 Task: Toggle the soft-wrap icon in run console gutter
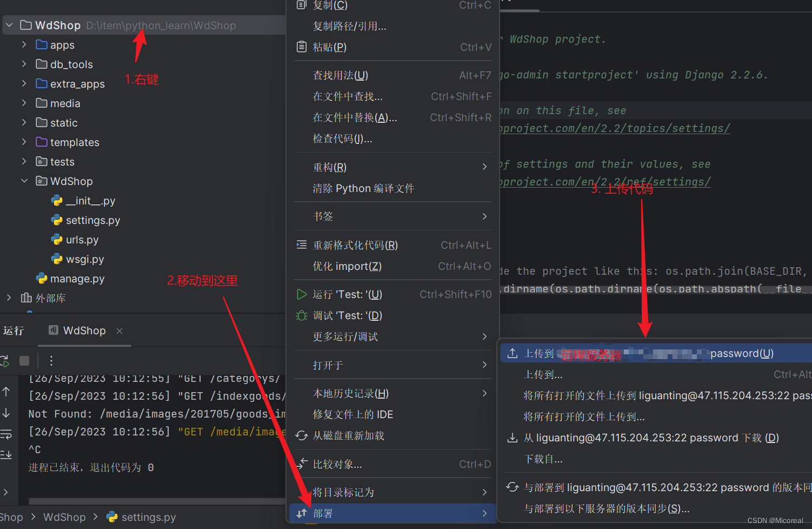6,434
